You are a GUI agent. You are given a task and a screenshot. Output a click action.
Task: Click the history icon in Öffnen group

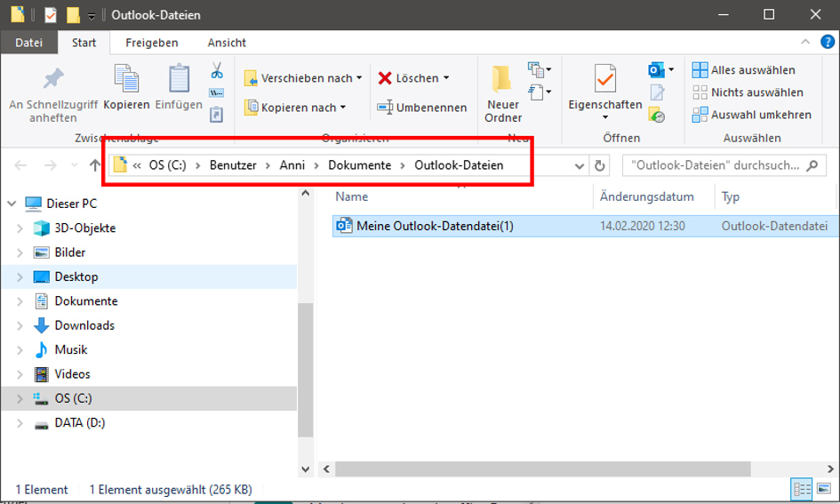coord(657,115)
